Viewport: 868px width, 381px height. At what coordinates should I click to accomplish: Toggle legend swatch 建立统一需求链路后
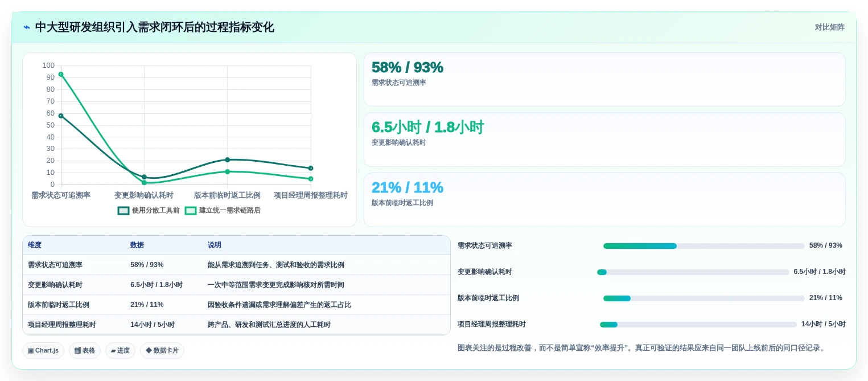point(191,211)
